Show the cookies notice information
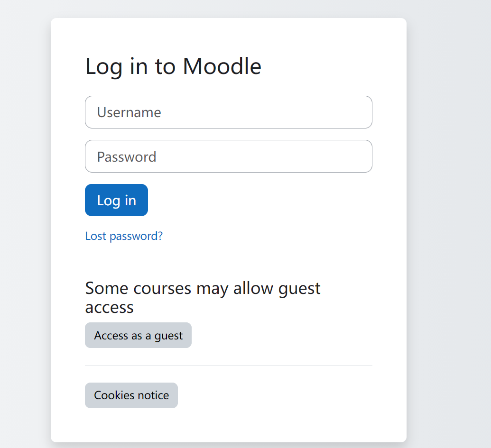 pyautogui.click(x=131, y=395)
